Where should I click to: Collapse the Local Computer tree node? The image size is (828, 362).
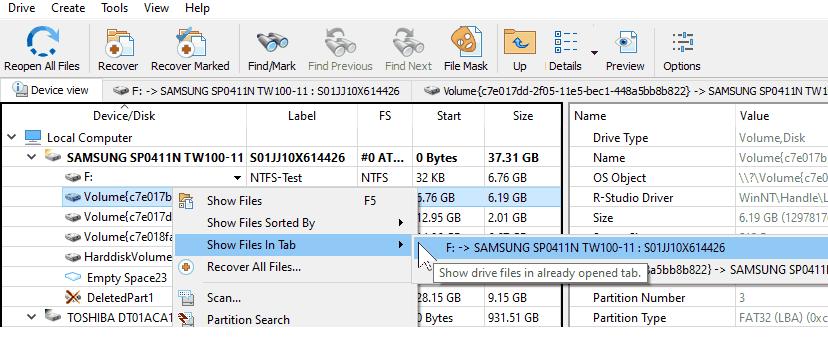(x=12, y=138)
